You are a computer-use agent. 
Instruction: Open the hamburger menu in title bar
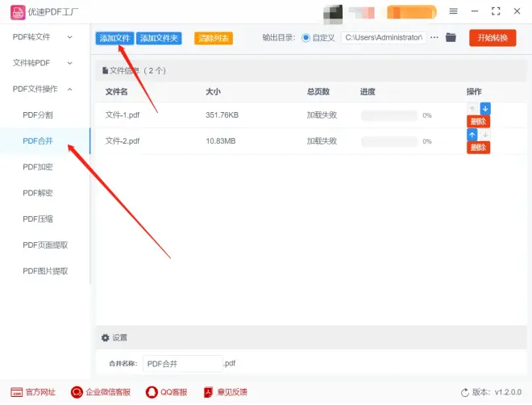click(453, 11)
